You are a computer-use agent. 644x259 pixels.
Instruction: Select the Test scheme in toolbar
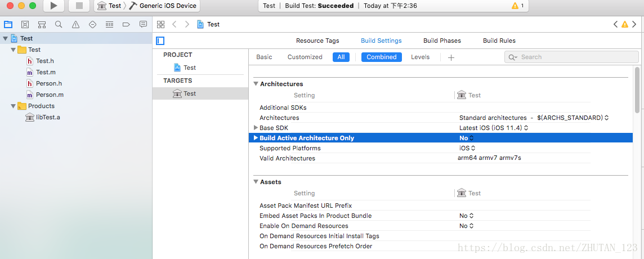pos(109,6)
